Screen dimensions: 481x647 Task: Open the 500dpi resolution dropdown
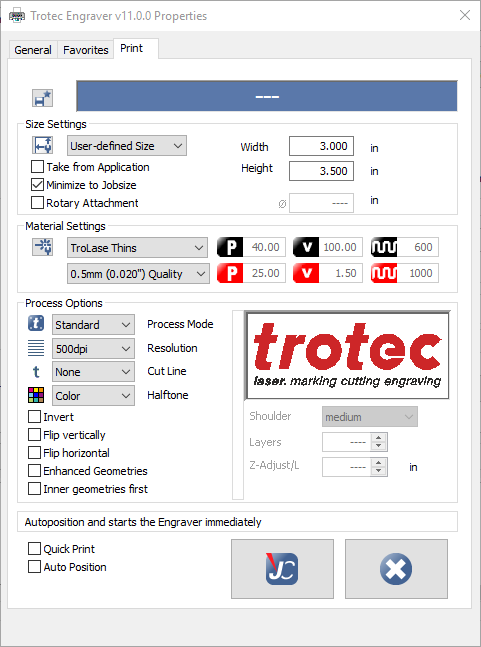(x=93, y=349)
